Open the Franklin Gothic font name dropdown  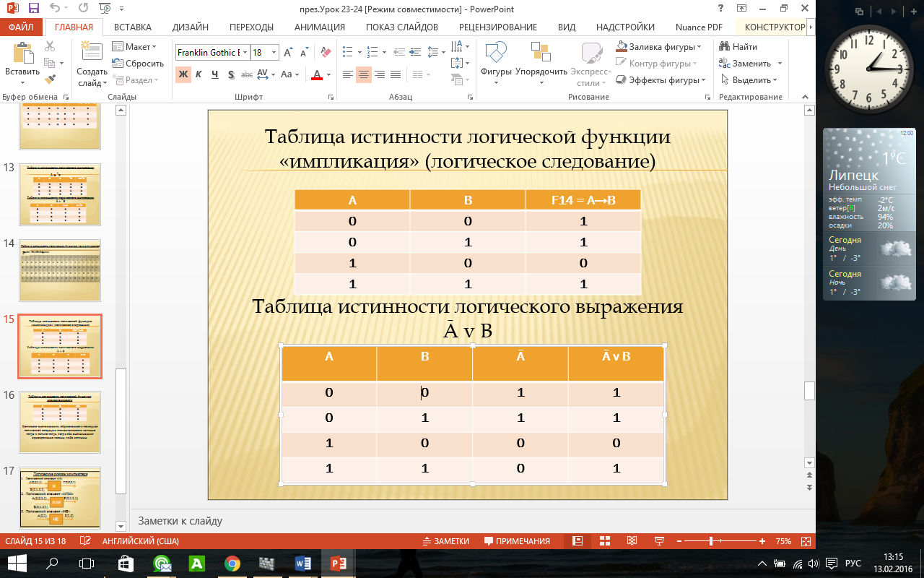[x=245, y=53]
